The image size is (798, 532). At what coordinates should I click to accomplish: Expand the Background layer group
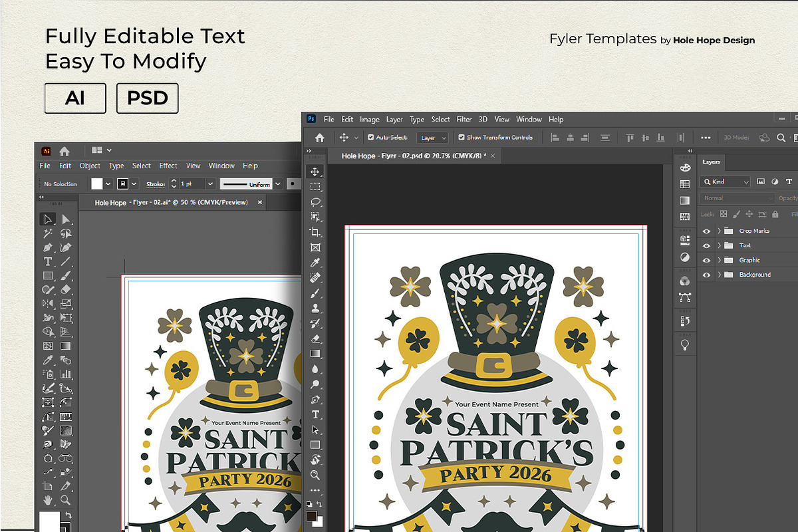coord(719,275)
